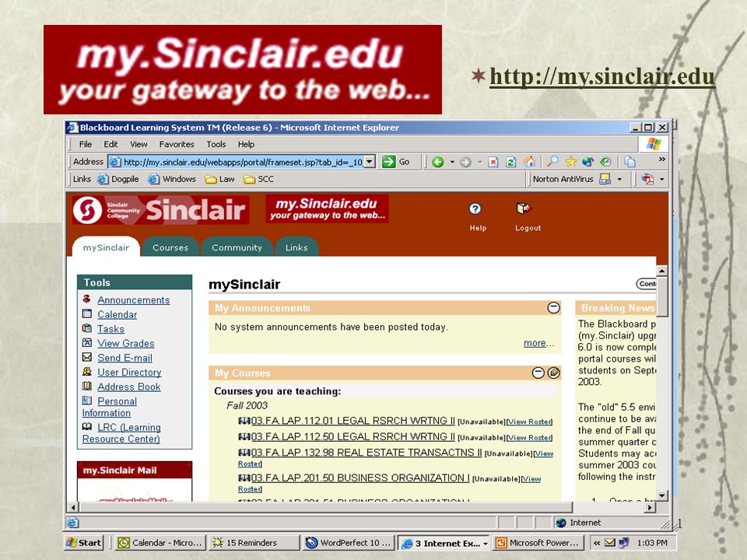This screenshot has height=560, width=747.
Task: Open the Back button history dropdown
Action: coord(452,162)
